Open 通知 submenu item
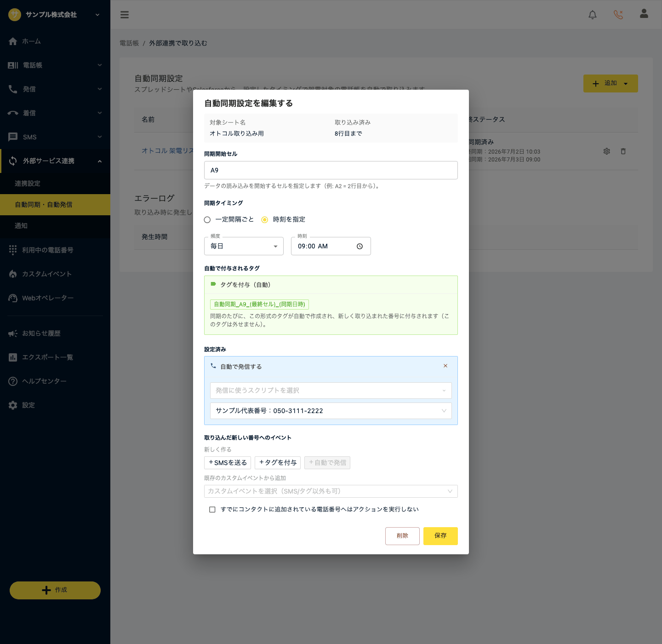Viewport: 662px width, 644px height. [x=55, y=226]
